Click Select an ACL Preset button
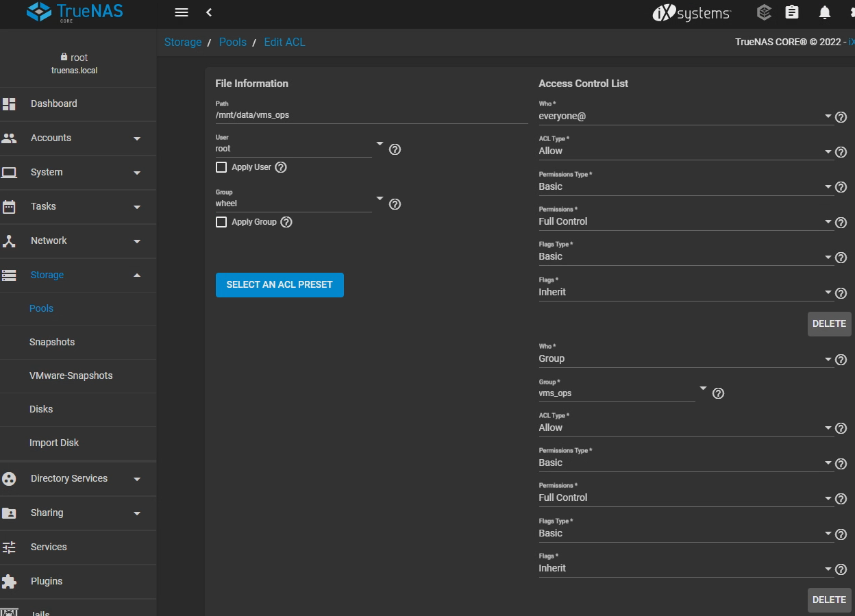The height and width of the screenshot is (616, 855). [x=280, y=284]
